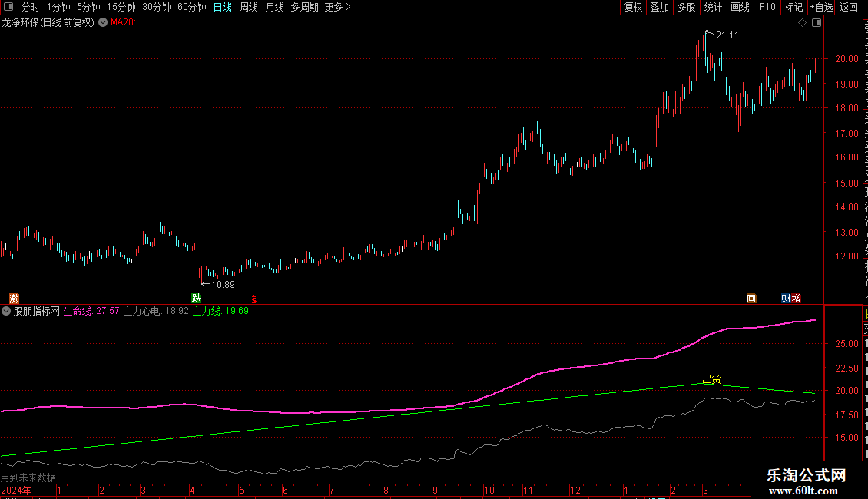Activate the 画线 drawing tool
Screen dimensions: 868x499
pos(740,7)
